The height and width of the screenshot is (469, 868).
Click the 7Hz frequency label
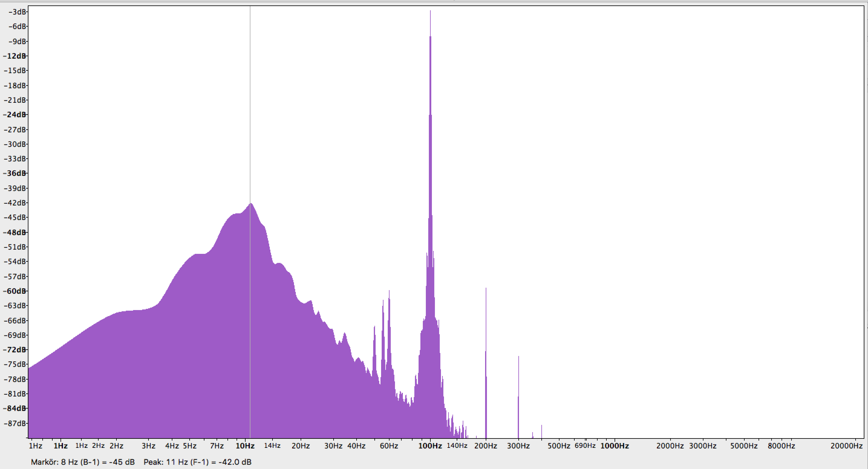(x=217, y=446)
